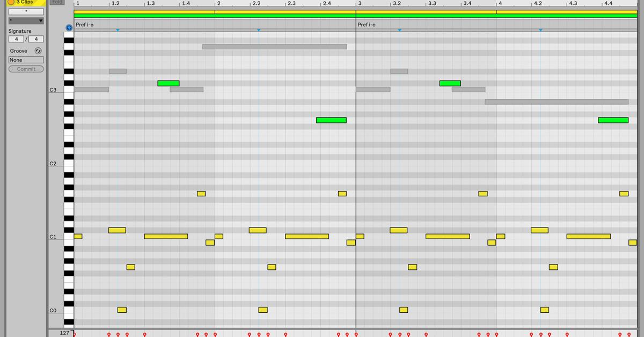Viewport: 644px width, 337px height.
Task: Click the Signature numerator field
Action: pyautogui.click(x=16, y=39)
